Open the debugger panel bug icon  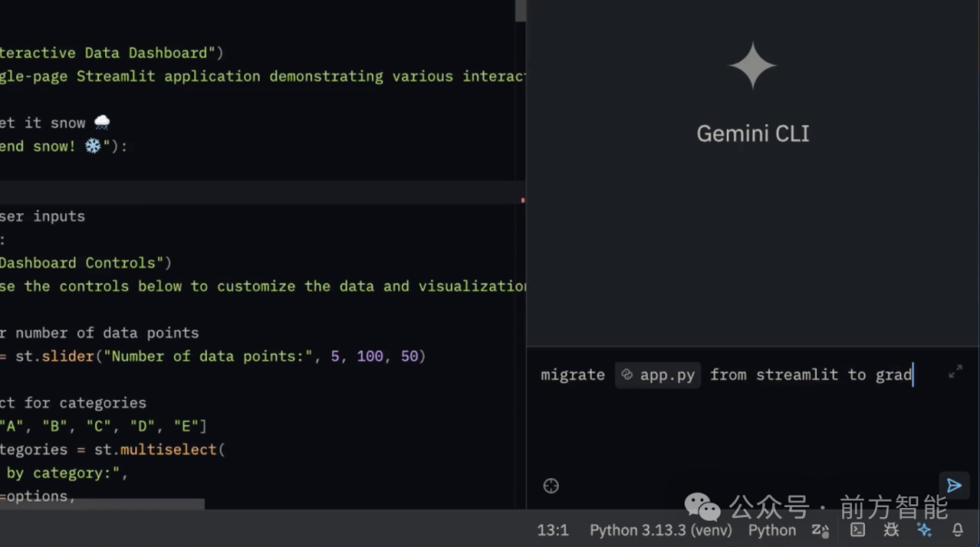point(891,530)
